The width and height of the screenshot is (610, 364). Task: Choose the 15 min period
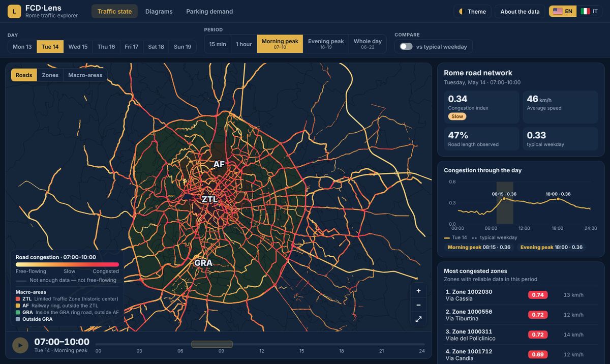pyautogui.click(x=218, y=44)
